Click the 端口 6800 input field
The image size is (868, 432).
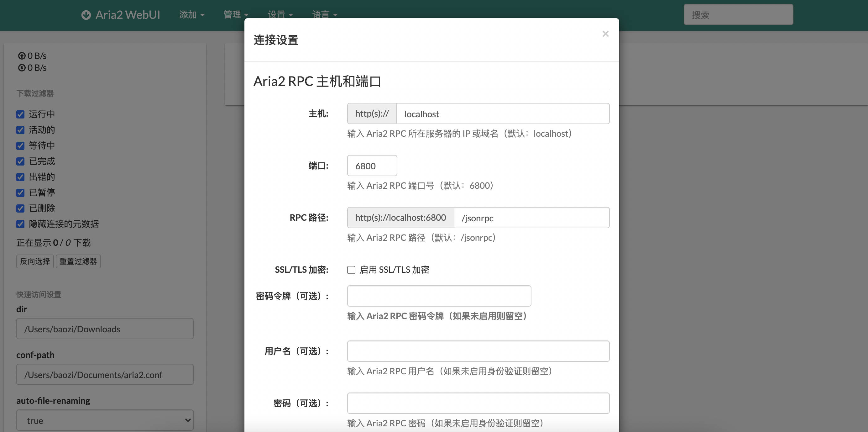pos(372,166)
